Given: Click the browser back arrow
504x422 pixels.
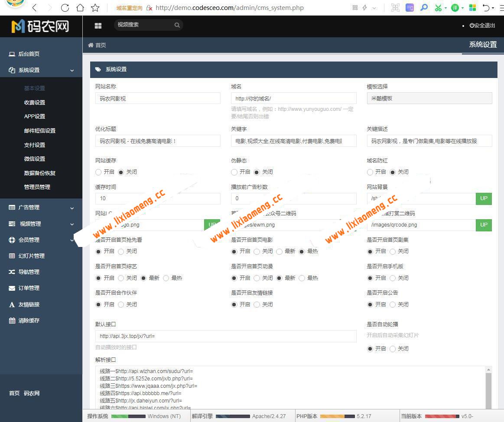Looking at the screenshot, I should coord(35,8).
